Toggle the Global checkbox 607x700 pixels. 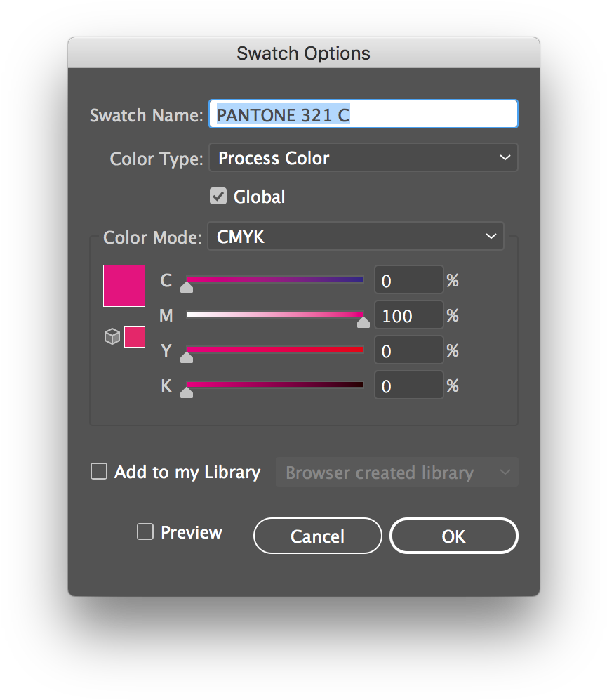(218, 197)
